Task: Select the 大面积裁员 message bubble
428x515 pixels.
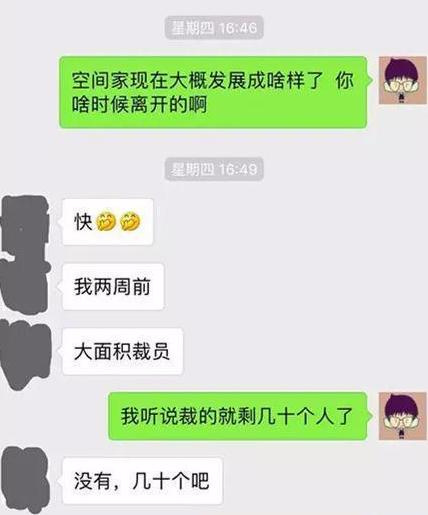Action: click(122, 351)
